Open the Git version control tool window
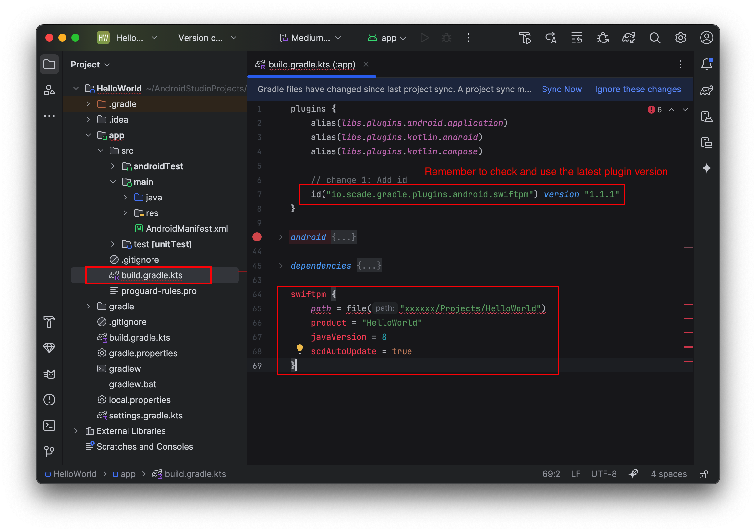This screenshot has width=756, height=532. 49,451
